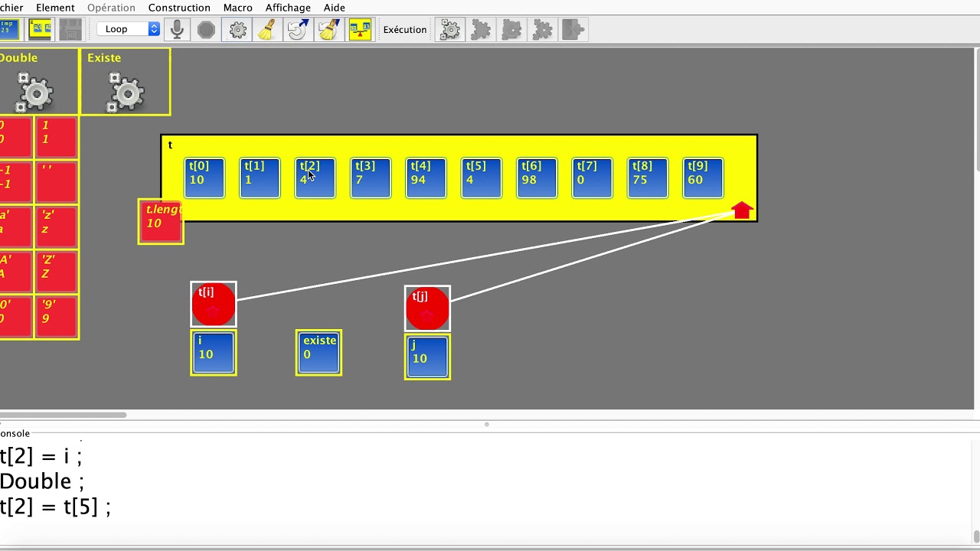Click the t.length constant box
The height and width of the screenshot is (551, 980).
click(161, 222)
